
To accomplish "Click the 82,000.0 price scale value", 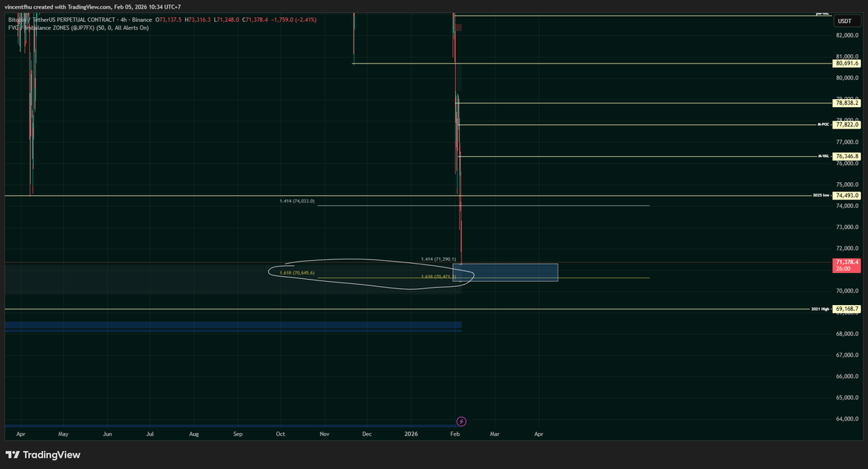I will tap(846, 35).
